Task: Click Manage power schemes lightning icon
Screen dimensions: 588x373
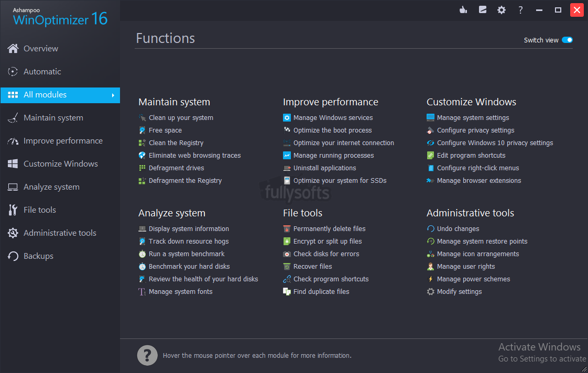Action: (430, 279)
